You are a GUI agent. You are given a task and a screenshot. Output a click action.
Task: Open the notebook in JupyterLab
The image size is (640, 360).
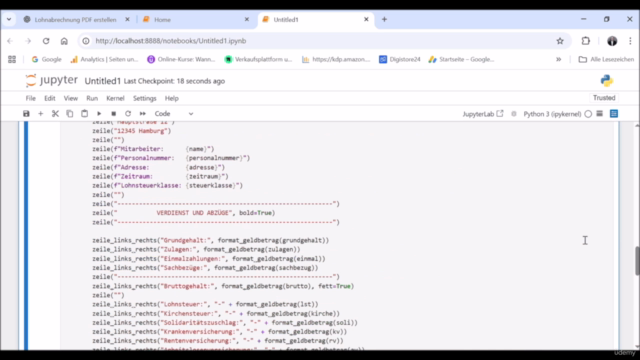(x=483, y=114)
